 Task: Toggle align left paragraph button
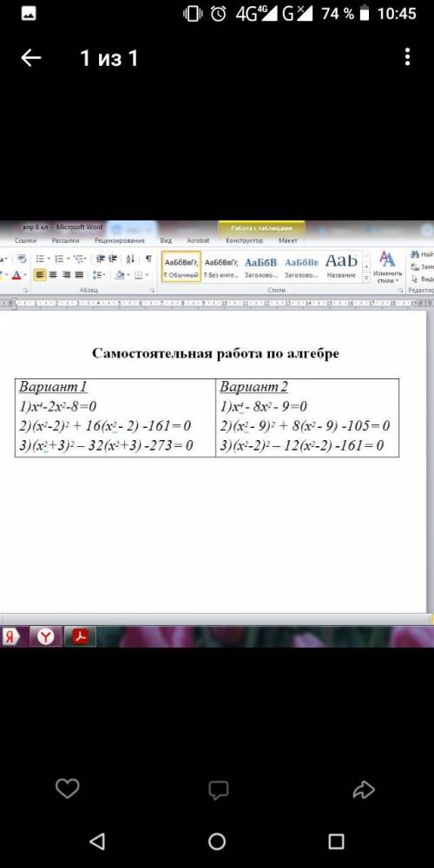[40, 274]
